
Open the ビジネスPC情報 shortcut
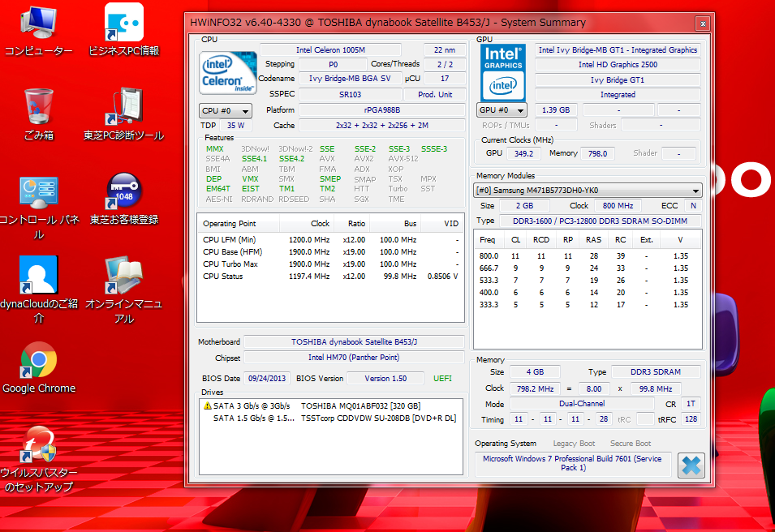[124, 31]
